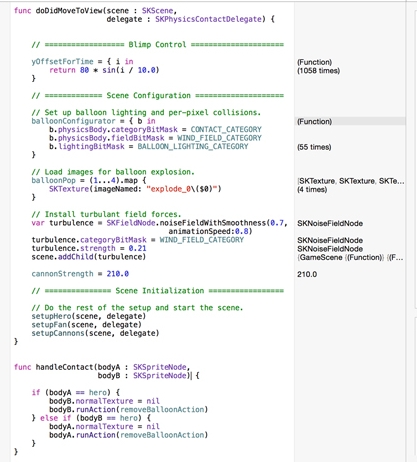Viewport: 417px width, 462px height.
Task: Select the SKScene type in the signature
Action: point(157,11)
